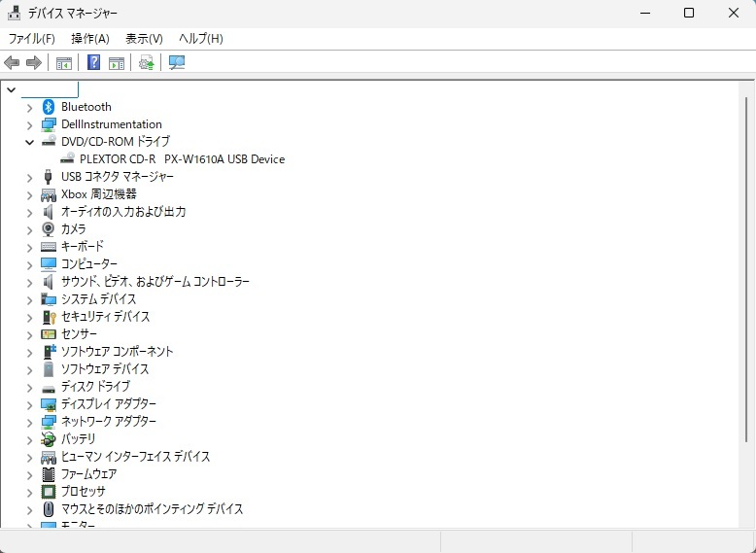Expand the ソフトウェア デバイス category

pyautogui.click(x=29, y=369)
